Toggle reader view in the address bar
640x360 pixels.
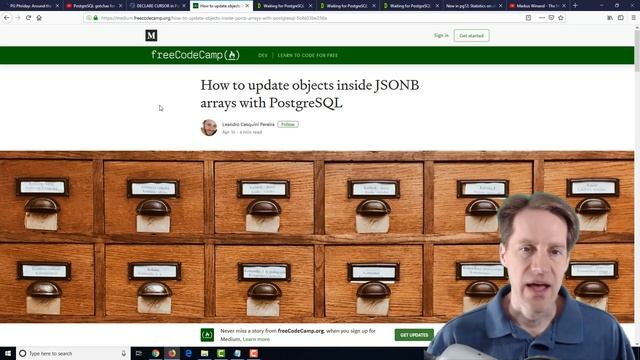(x=528, y=18)
